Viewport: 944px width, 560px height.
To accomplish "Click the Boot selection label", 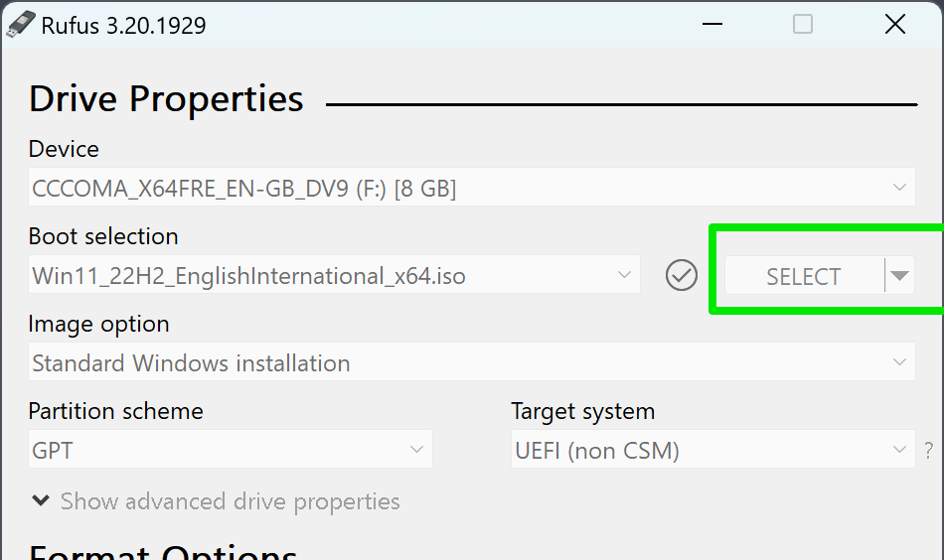I will (x=103, y=236).
